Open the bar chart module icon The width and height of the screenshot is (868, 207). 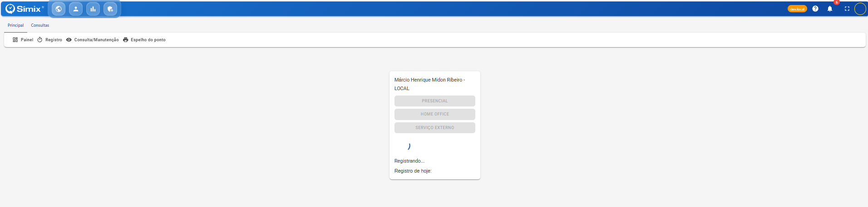pos(93,9)
